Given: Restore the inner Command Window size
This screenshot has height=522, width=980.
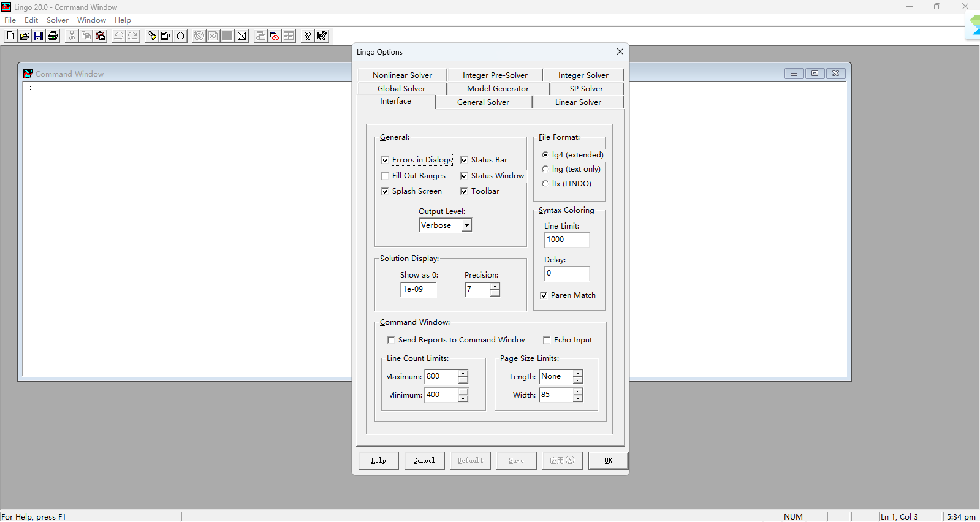Looking at the screenshot, I should [815, 74].
